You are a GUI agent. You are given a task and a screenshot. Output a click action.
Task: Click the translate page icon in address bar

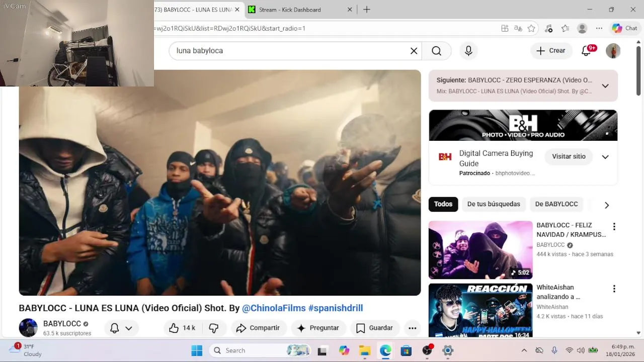pos(518,29)
